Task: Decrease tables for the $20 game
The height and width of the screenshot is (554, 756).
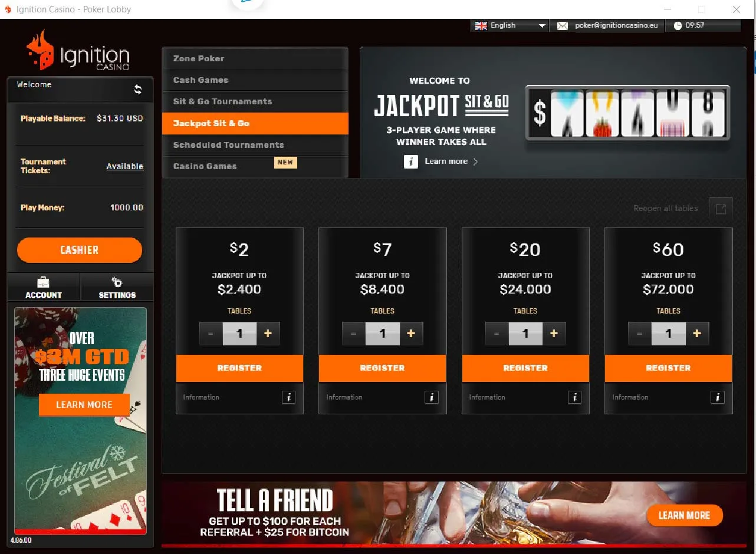Action: (x=497, y=334)
